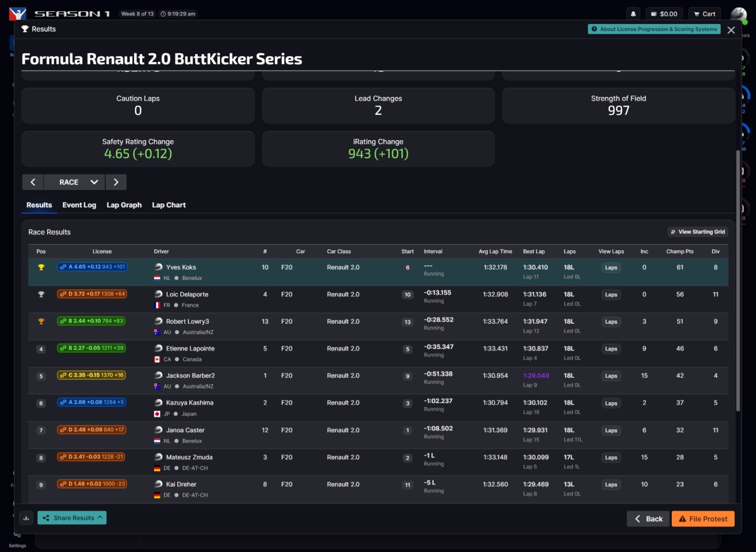Open the Lap Graph tab
756x552 pixels.
[x=124, y=205]
